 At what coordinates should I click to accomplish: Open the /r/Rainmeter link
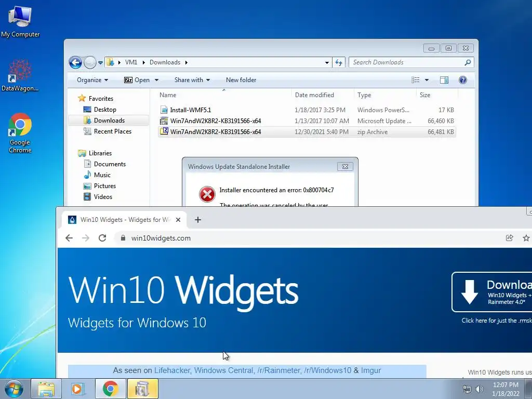[279, 370]
